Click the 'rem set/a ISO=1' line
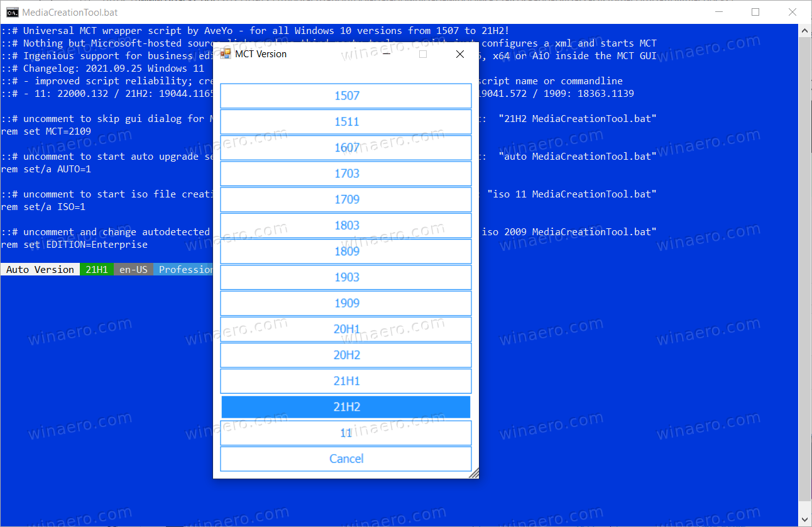This screenshot has height=527, width=812. pos(43,207)
